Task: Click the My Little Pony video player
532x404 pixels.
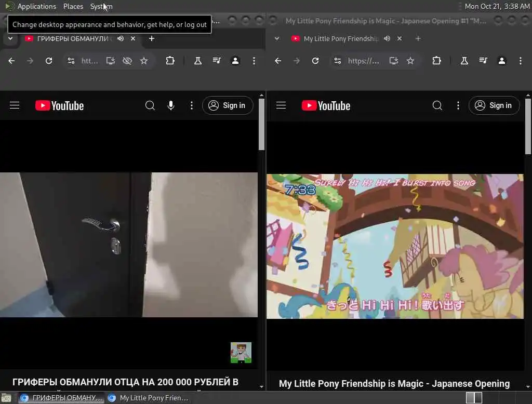Action: coord(395,246)
